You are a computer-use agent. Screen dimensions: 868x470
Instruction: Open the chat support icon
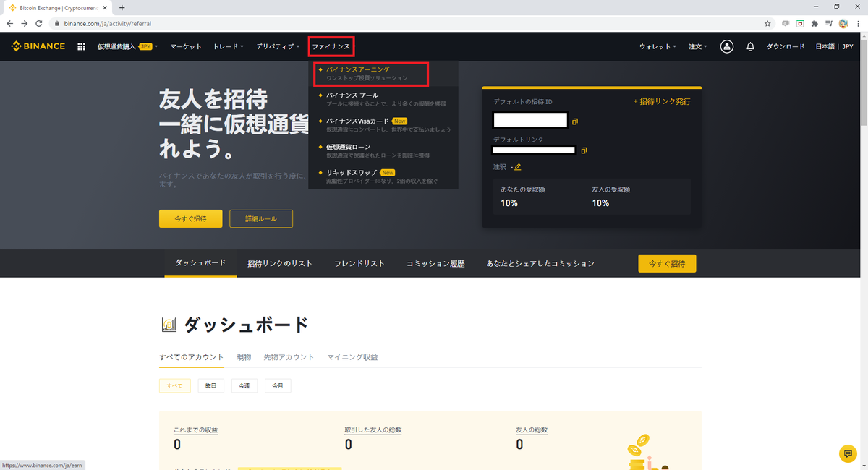click(x=847, y=453)
